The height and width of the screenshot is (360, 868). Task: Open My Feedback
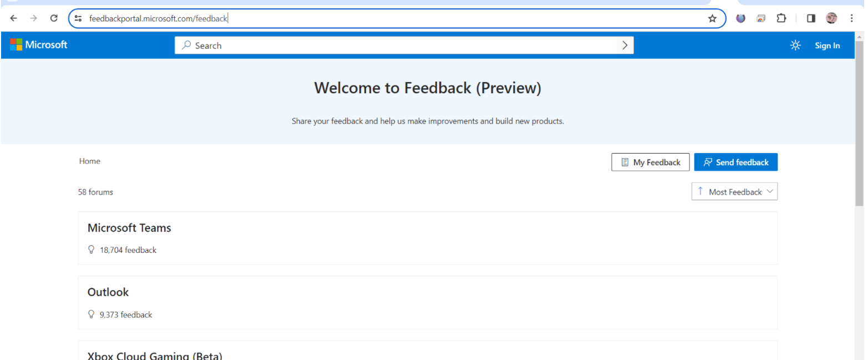650,162
